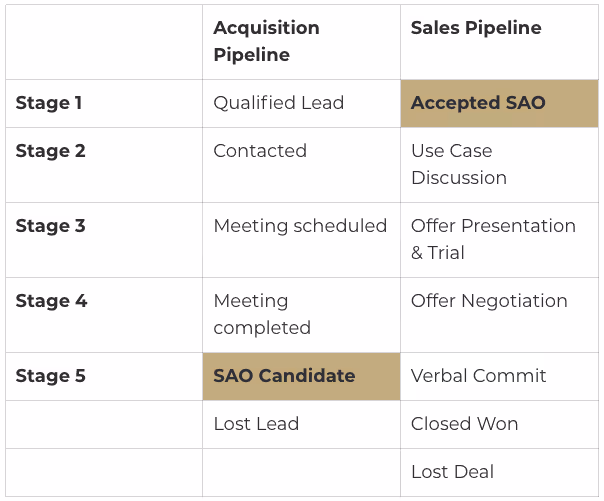Image resolution: width=604 pixels, height=501 pixels.
Task: Select the Offer Presentation & Trial cell
Action: pyautogui.click(x=499, y=240)
